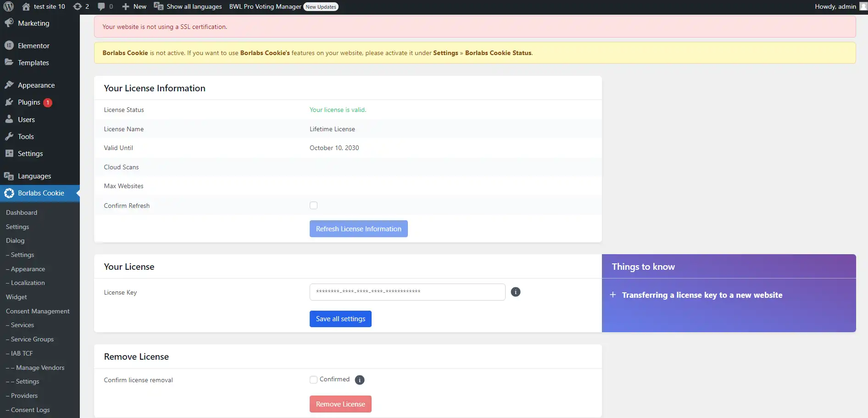868x418 pixels.
Task: Click the SSL certification warning notice
Action: click(x=475, y=27)
